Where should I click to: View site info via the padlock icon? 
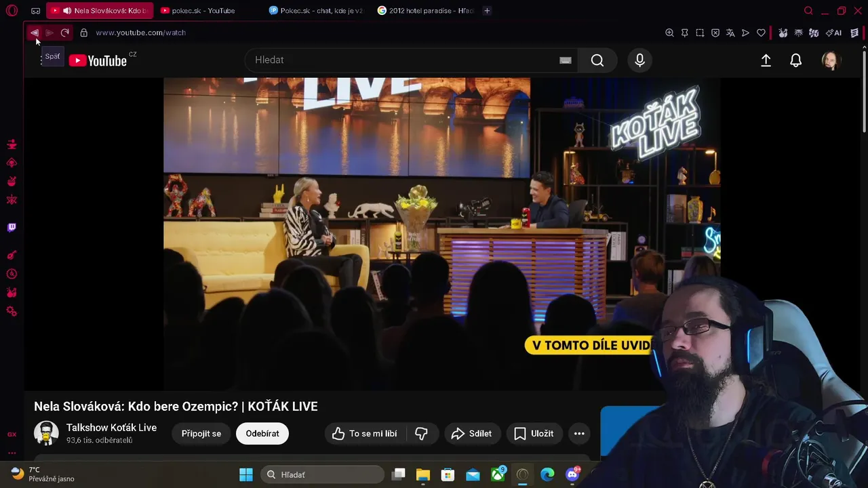(83, 33)
